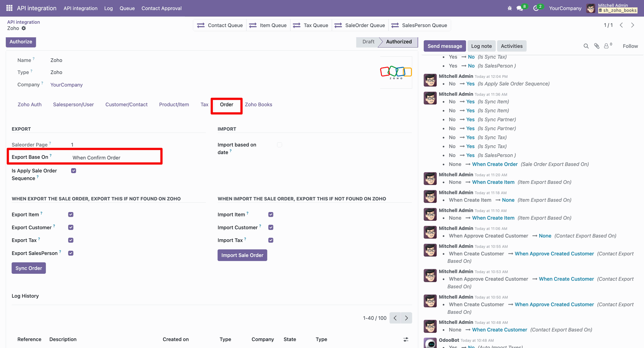Edit the Saleorder Page field

72,145
